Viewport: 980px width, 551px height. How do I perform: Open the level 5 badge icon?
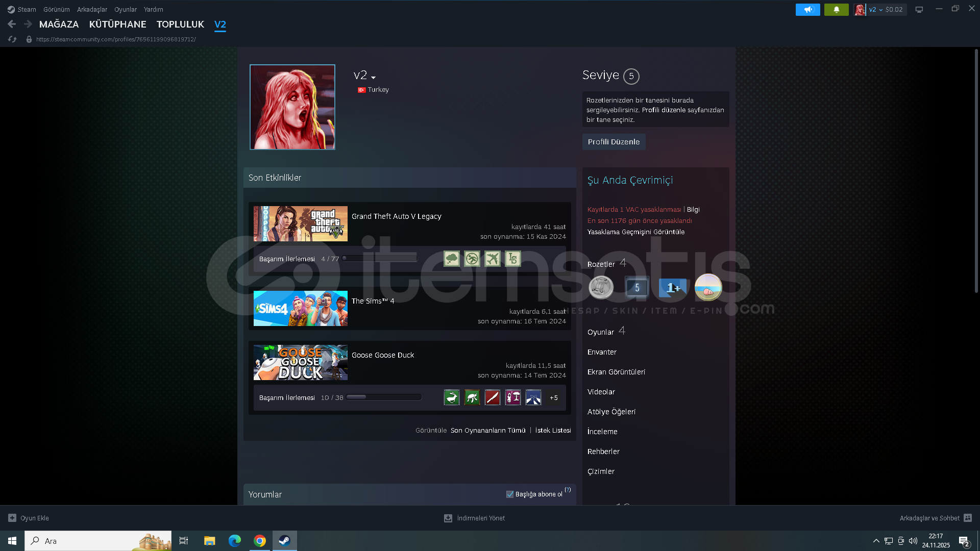tap(636, 288)
